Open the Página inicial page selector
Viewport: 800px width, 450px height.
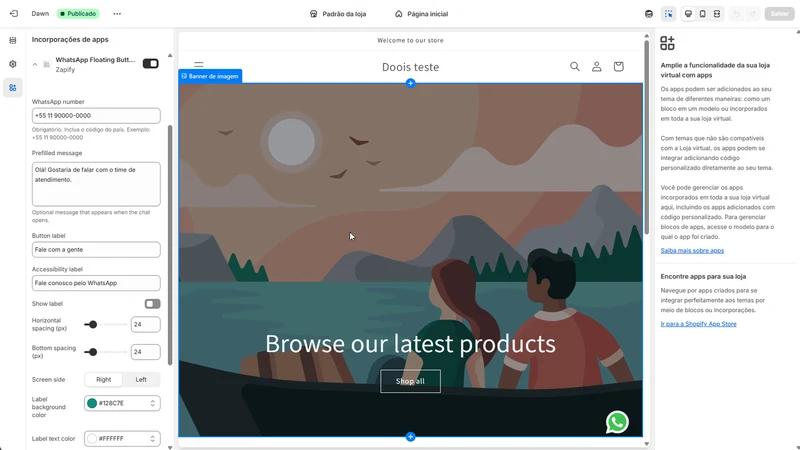tap(421, 14)
